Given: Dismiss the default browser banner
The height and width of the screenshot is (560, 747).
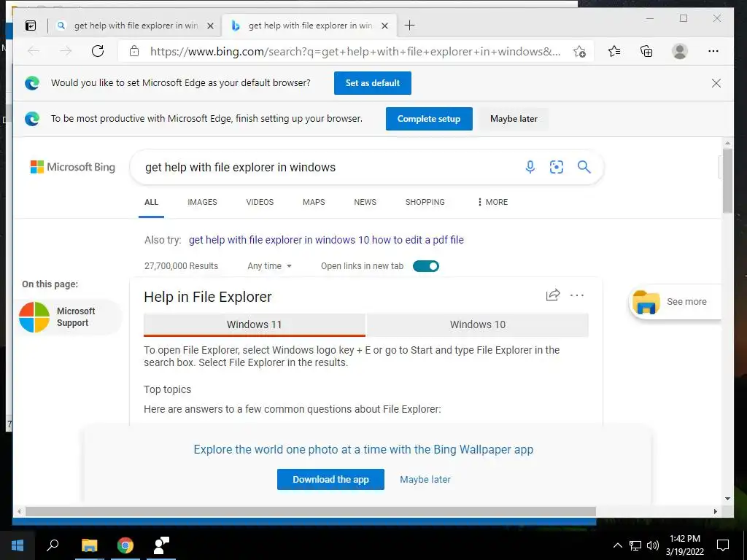Looking at the screenshot, I should coord(716,83).
